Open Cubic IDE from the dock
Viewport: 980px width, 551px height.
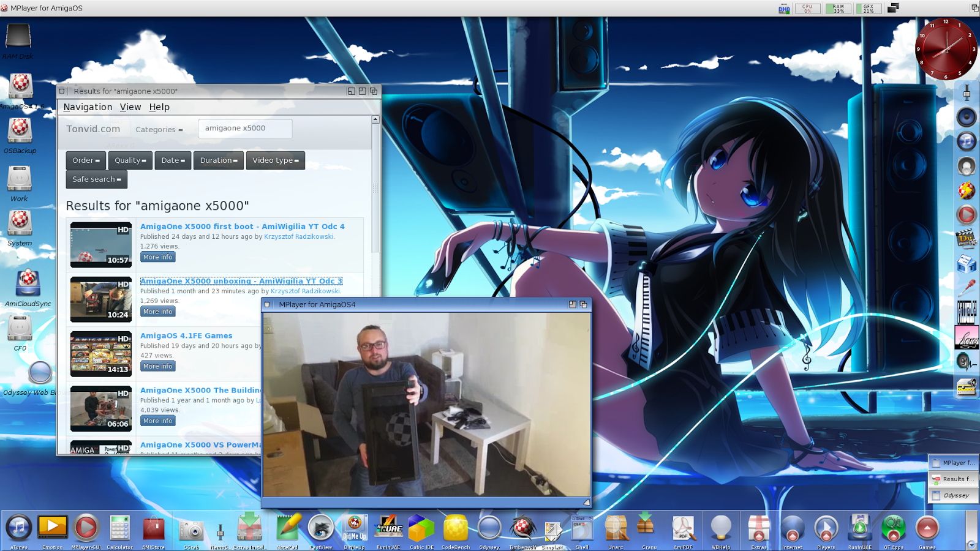coord(421,528)
